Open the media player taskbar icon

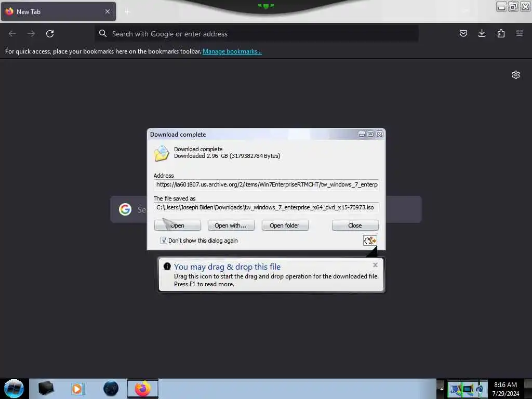point(77,389)
